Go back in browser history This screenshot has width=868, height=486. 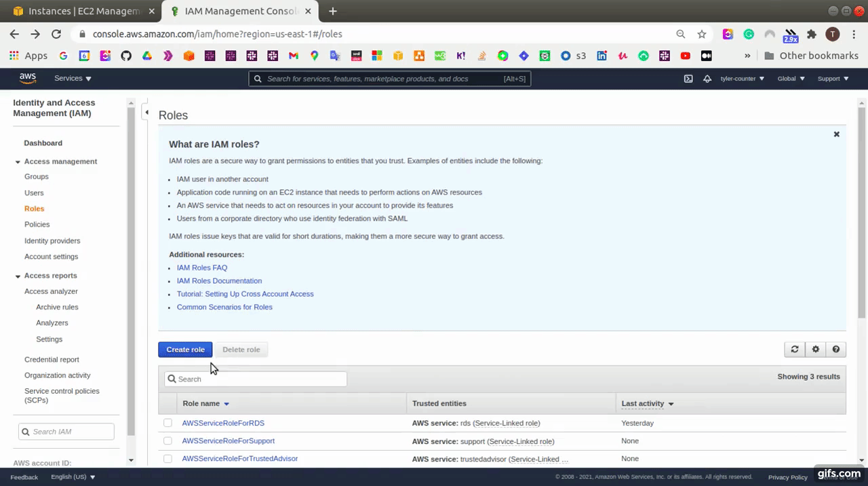[14, 34]
